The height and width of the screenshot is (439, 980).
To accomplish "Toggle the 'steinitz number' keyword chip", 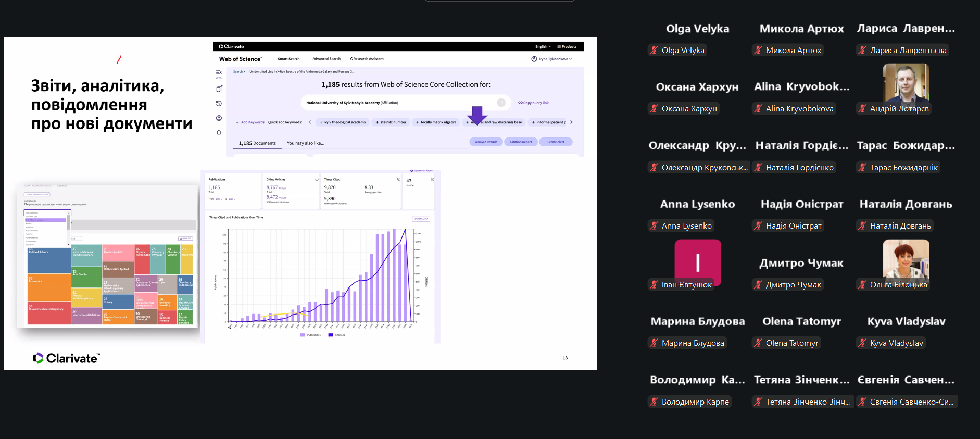I will tap(391, 122).
